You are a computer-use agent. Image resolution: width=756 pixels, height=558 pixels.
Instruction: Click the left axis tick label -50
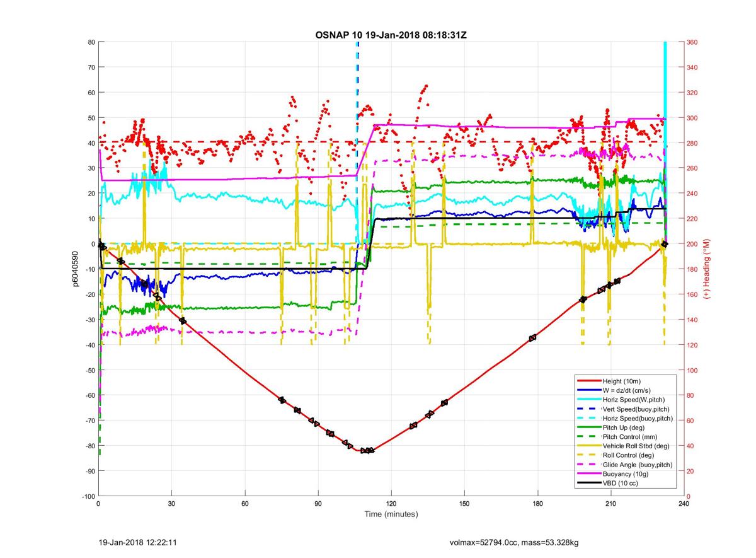[89, 370]
